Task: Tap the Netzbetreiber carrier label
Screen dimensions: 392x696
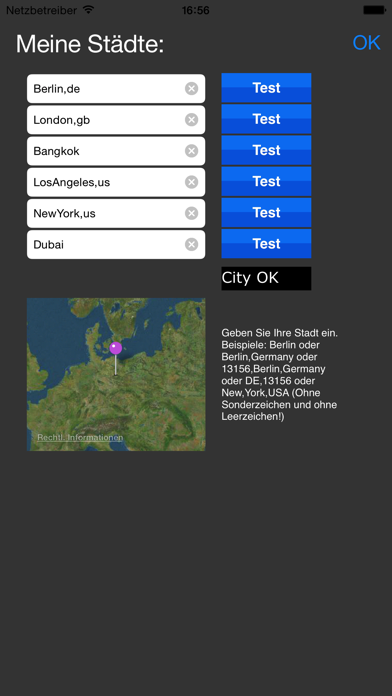Action: [41, 10]
